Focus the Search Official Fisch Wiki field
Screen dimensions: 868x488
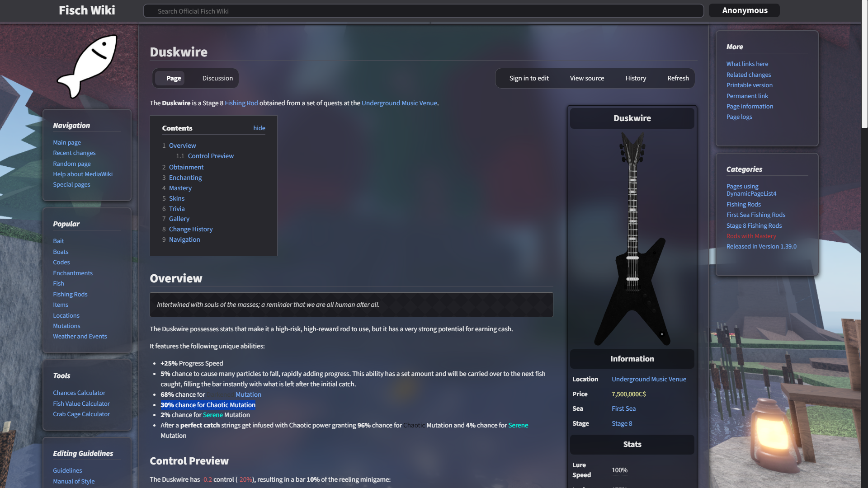pyautogui.click(x=423, y=11)
